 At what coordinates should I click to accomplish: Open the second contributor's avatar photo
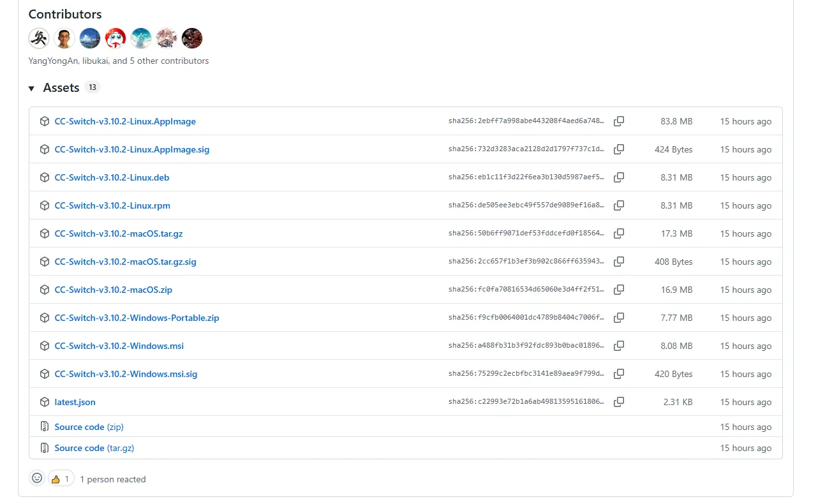pyautogui.click(x=64, y=38)
